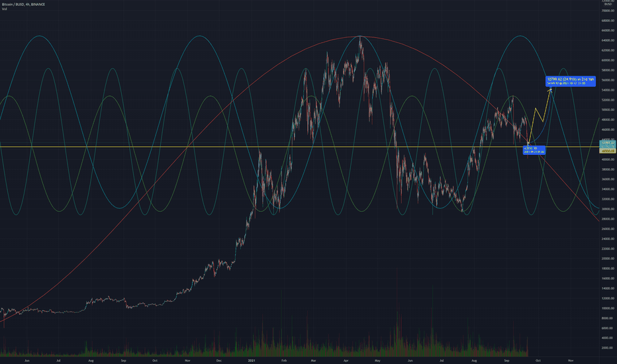The height and width of the screenshot is (364, 617).
Task: Click the 56000.00 price axis label
Action: click(x=608, y=80)
